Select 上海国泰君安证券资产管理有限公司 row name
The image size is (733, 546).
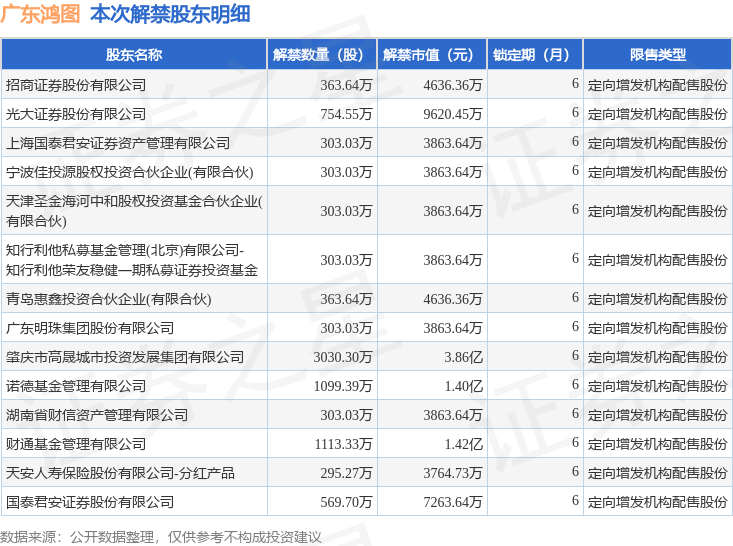coord(118,143)
